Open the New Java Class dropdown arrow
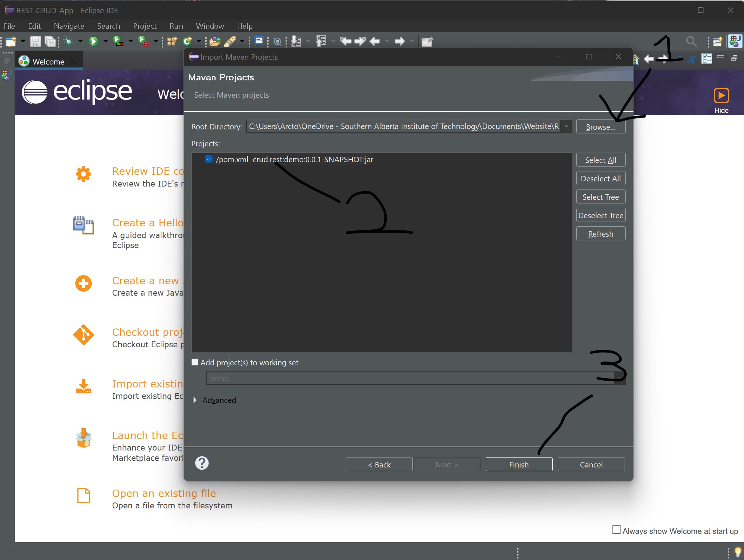Viewport: 744px width, 560px height. click(199, 41)
